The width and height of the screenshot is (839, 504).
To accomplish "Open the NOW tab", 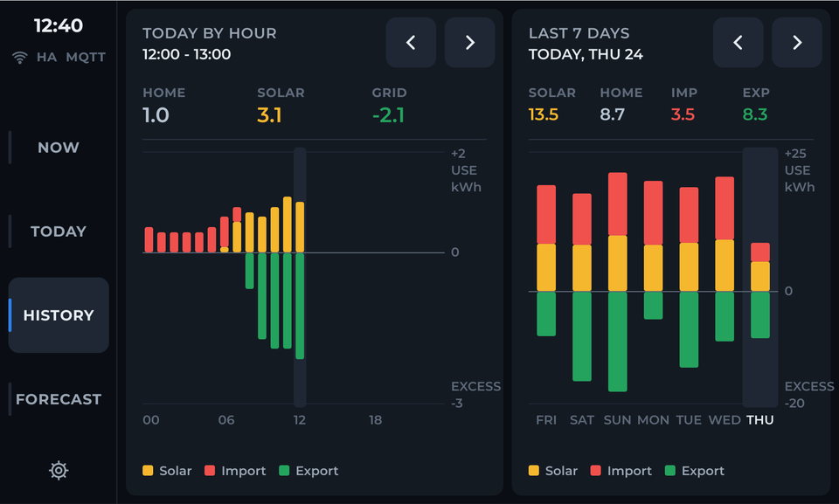I will click(59, 147).
